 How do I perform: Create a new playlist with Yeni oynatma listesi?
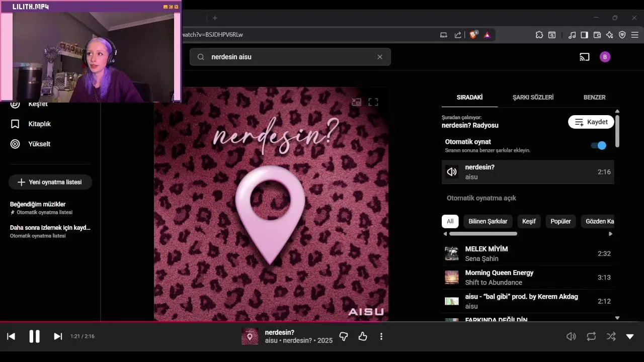(x=50, y=182)
